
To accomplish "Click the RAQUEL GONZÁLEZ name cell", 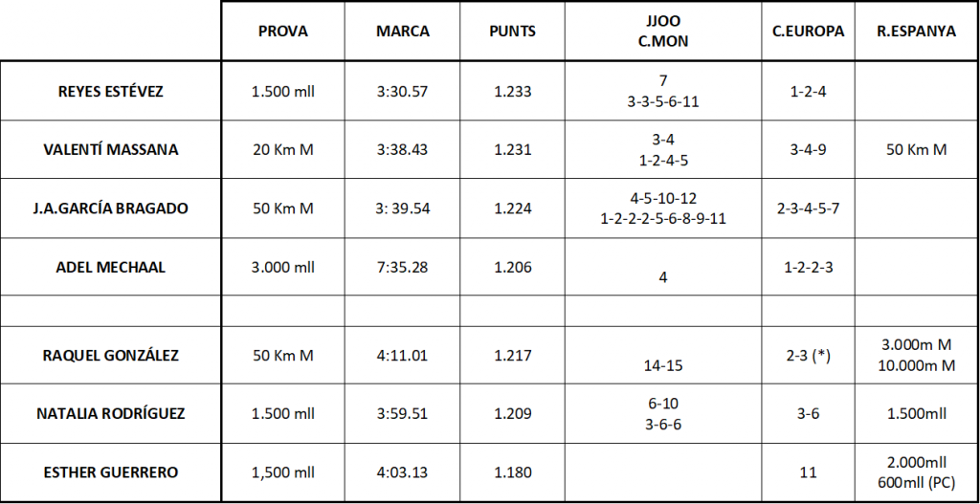I will click(x=111, y=356).
